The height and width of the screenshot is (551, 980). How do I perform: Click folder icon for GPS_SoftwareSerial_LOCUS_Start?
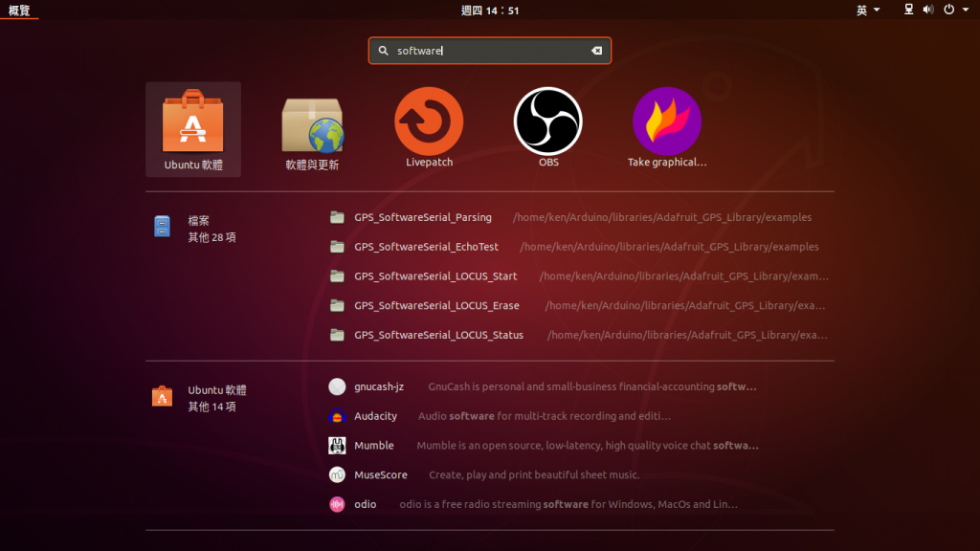pyautogui.click(x=337, y=276)
